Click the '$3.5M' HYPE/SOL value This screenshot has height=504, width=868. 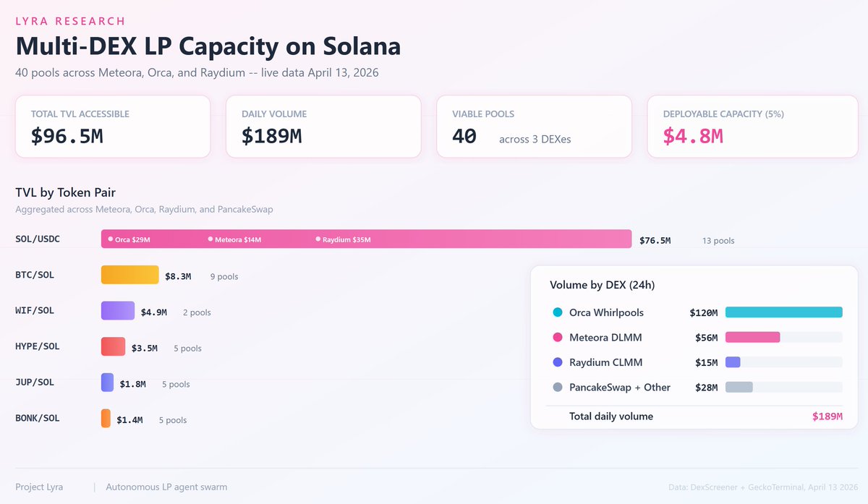145,348
